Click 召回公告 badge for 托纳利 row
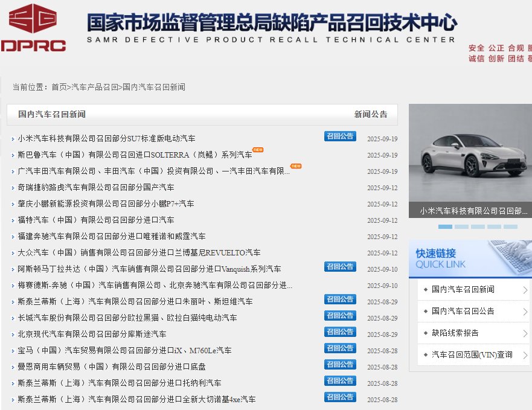 tap(340, 381)
